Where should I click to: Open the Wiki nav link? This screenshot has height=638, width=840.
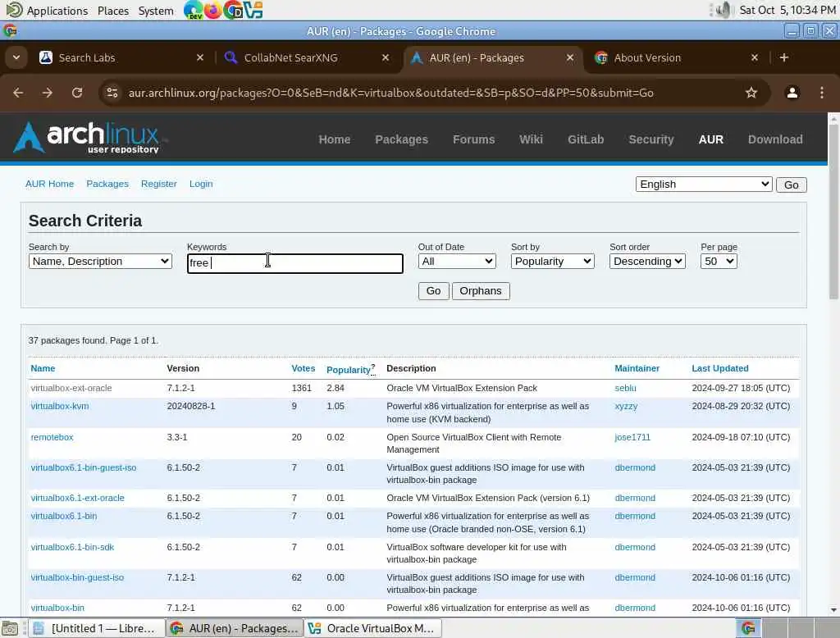pyautogui.click(x=531, y=139)
